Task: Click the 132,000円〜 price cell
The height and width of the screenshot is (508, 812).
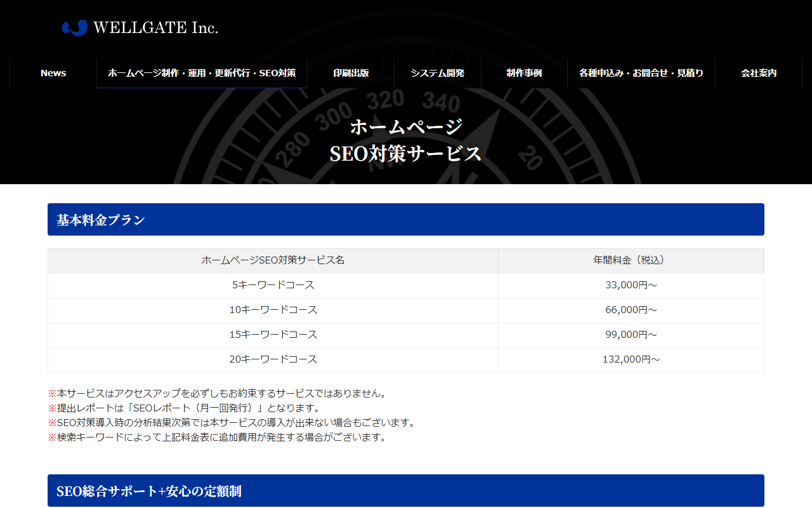Action: pyautogui.click(x=631, y=359)
